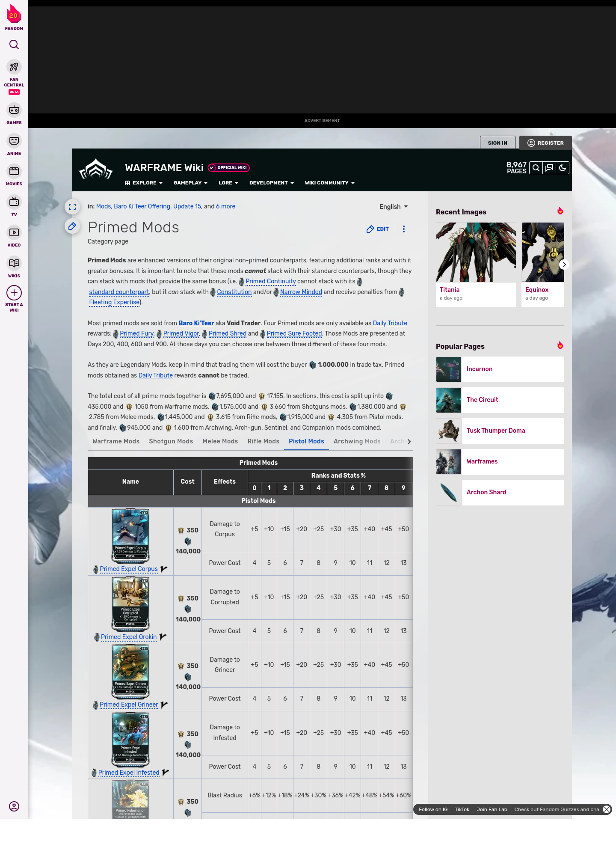The image size is (616, 856).
Task: Click the Warframe Wiki lotus logo
Action: [x=96, y=169]
